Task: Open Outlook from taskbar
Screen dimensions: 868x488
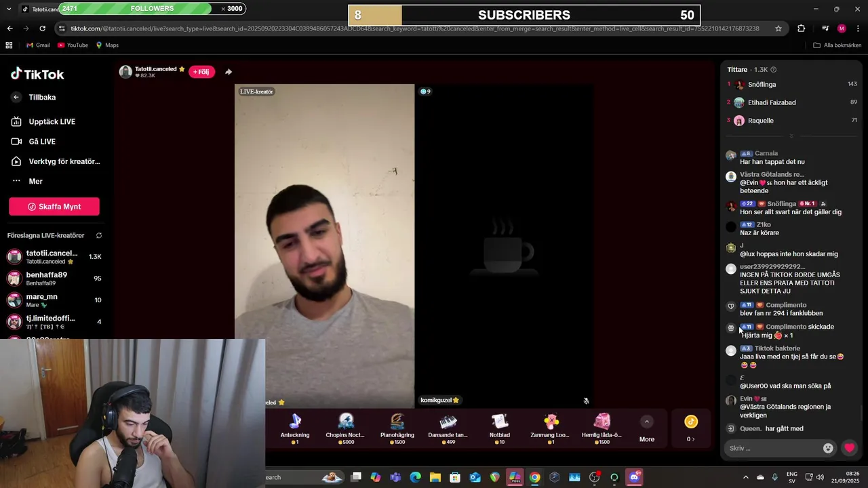Action: click(x=475, y=477)
